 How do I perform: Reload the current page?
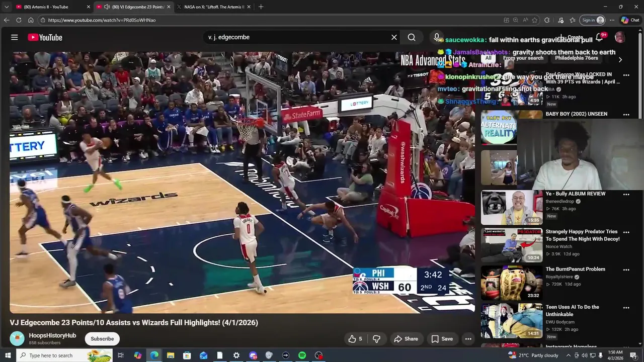(19, 20)
